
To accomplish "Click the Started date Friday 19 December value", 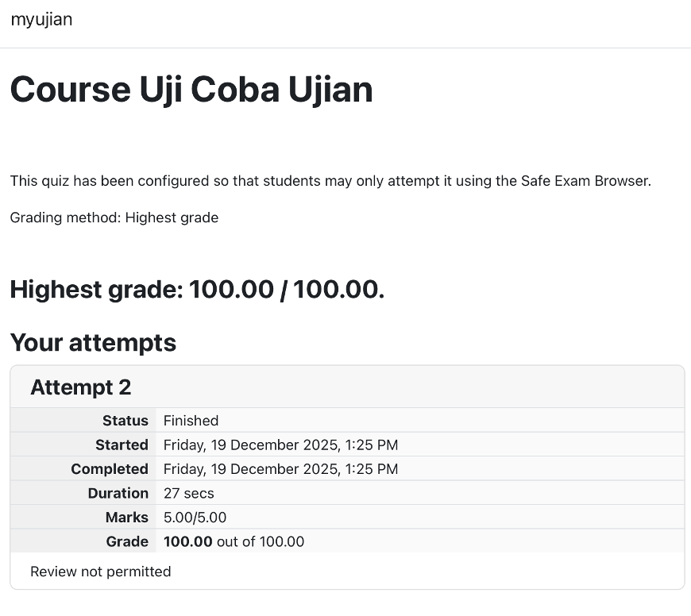I will point(280,445).
